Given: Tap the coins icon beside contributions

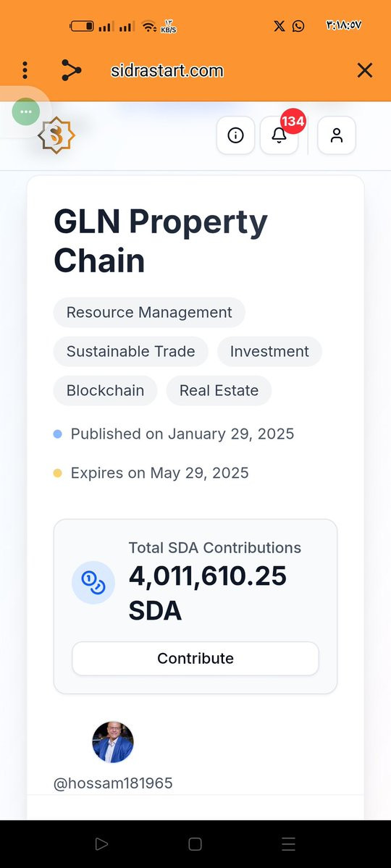Looking at the screenshot, I should tap(93, 582).
